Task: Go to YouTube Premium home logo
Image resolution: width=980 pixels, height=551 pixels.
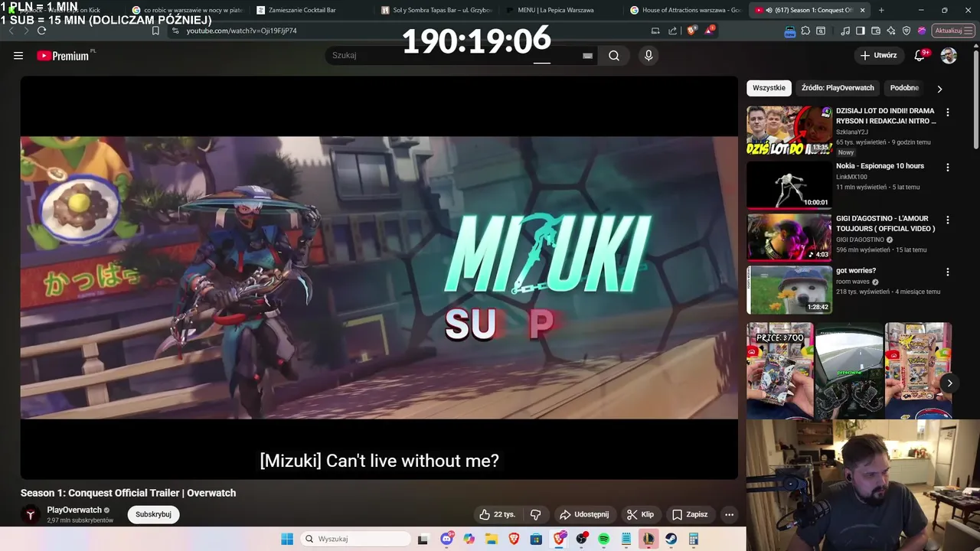Action: [64, 55]
